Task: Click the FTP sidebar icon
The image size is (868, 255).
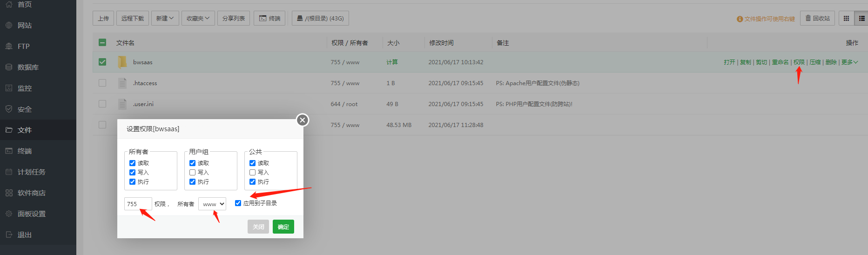Action: (x=9, y=46)
